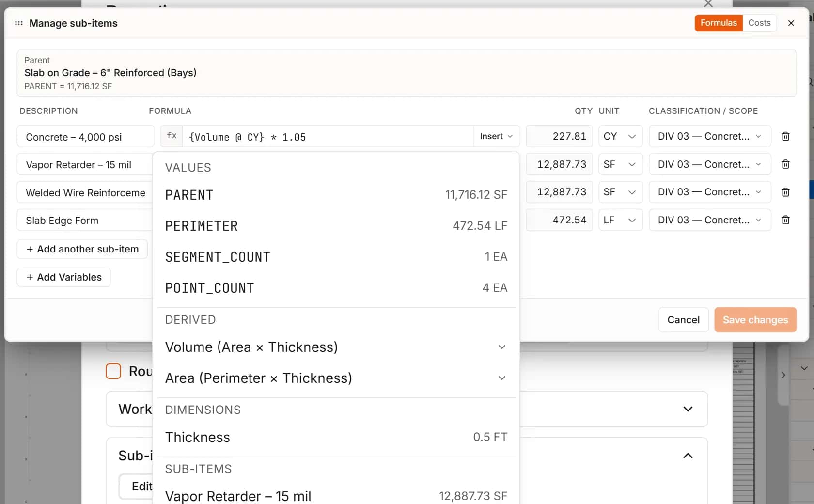Delete the Vapor Retarder row via trash icon
Image resolution: width=814 pixels, height=504 pixels.
[x=785, y=164]
